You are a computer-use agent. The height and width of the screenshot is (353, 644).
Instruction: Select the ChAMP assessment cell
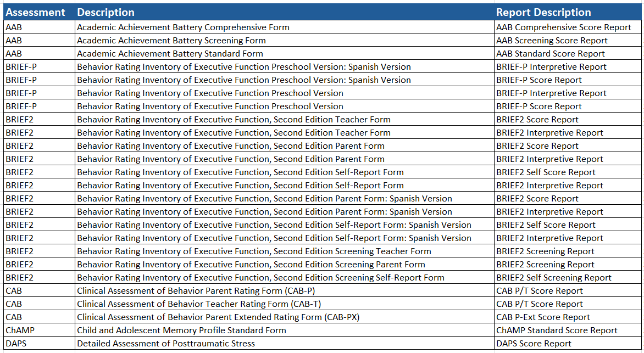pos(40,330)
